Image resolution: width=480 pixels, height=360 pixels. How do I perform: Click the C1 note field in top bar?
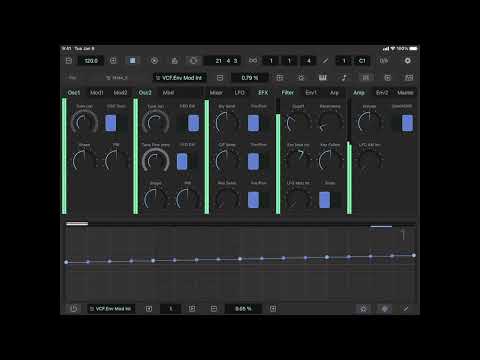(x=362, y=61)
